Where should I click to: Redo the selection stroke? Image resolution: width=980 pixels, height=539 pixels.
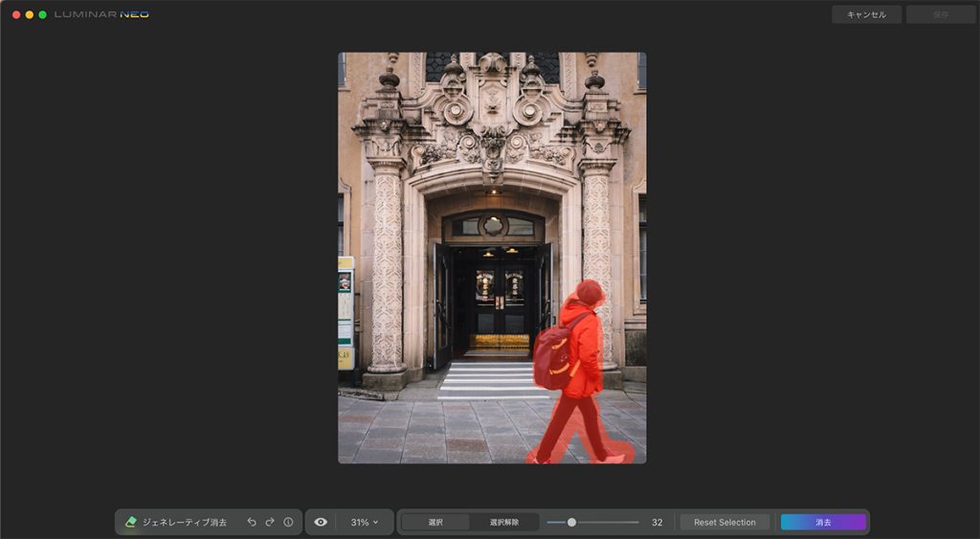[x=270, y=522]
